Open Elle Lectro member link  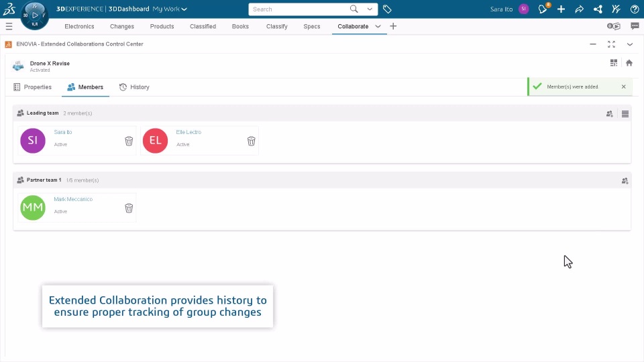[x=189, y=132]
